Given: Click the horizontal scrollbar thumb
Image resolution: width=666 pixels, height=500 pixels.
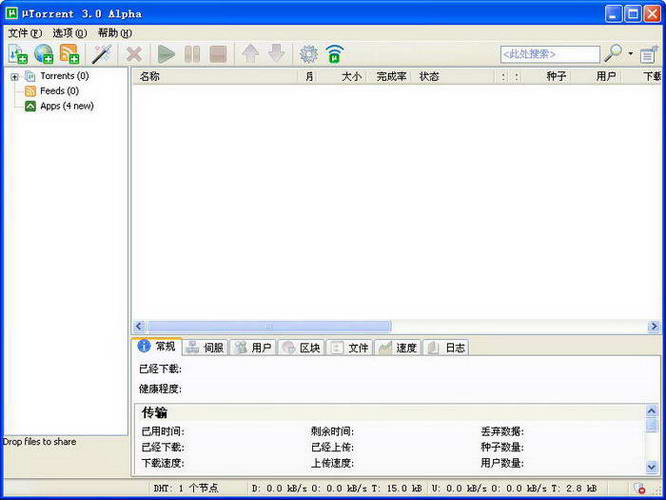Looking at the screenshot, I should point(269,326).
